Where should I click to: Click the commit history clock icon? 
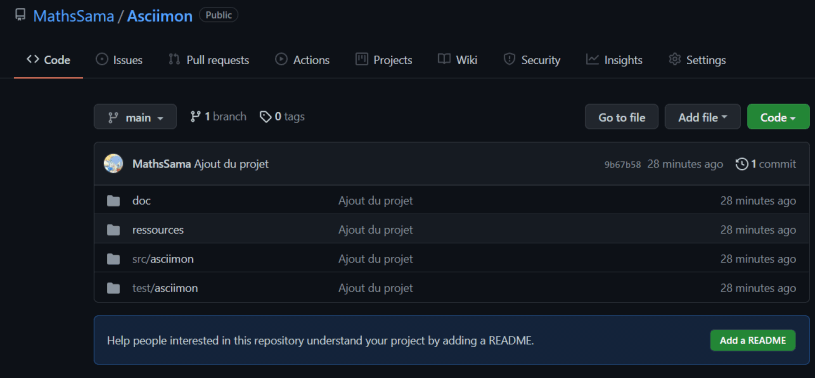(x=742, y=164)
